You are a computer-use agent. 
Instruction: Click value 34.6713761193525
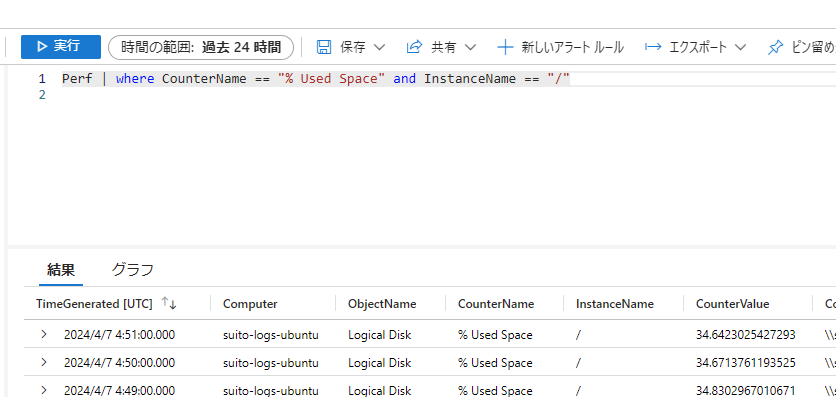(x=746, y=362)
